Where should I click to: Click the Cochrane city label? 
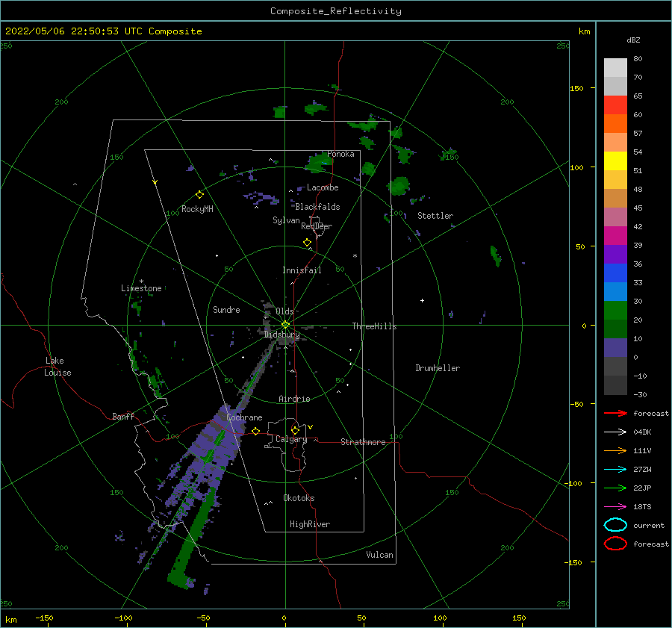[244, 417]
